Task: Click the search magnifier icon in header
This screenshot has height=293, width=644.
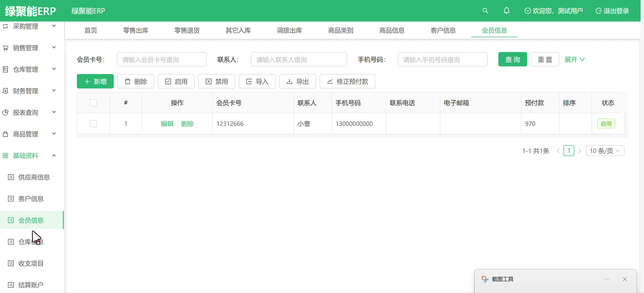Action: pyautogui.click(x=485, y=11)
